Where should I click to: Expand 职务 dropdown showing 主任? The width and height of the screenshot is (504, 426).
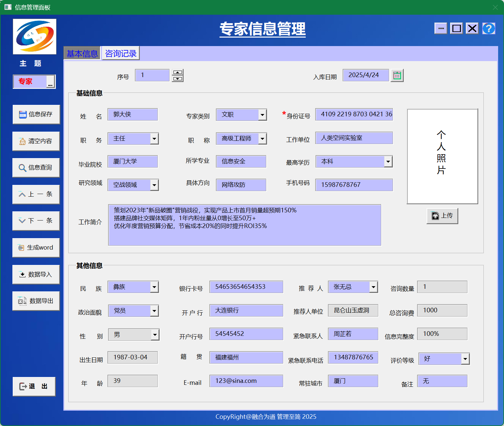click(154, 139)
